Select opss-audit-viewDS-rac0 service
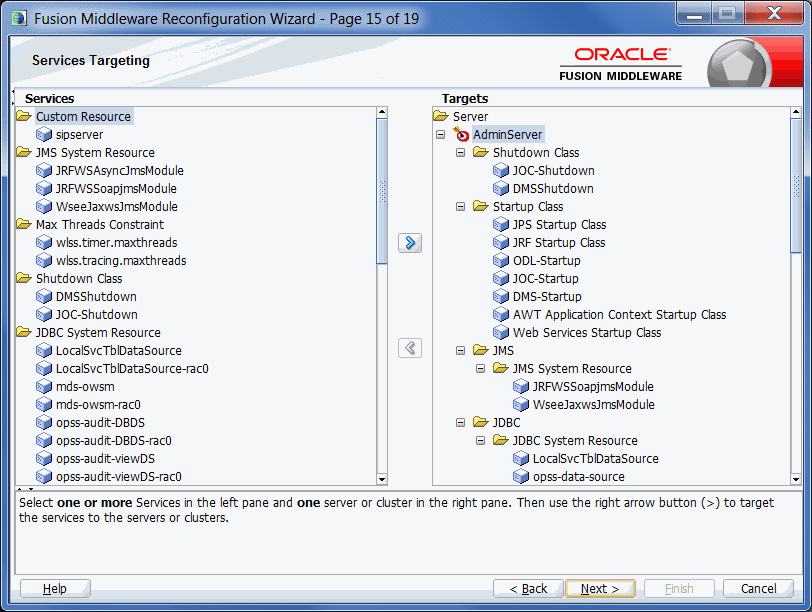 click(x=119, y=477)
